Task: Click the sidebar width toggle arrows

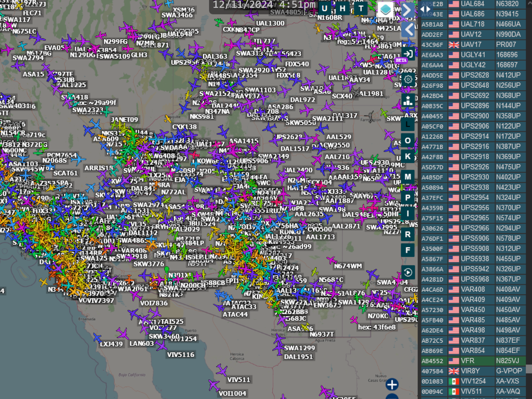Action: pos(425,9)
